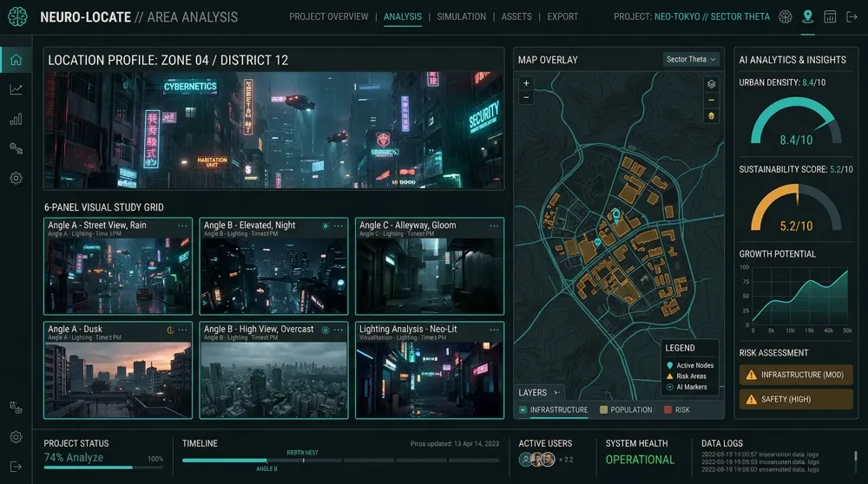Click the Safety (HIGH) risk button
The height and width of the screenshot is (484, 868).
tap(796, 399)
